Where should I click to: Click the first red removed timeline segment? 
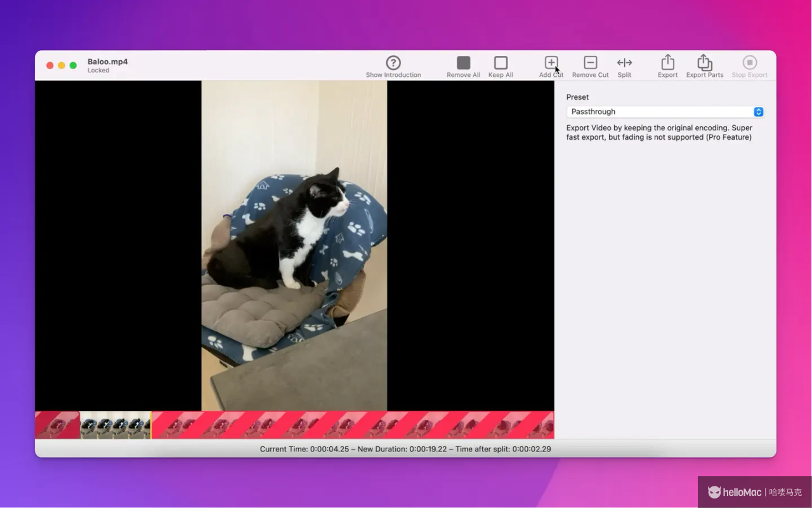pyautogui.click(x=57, y=425)
